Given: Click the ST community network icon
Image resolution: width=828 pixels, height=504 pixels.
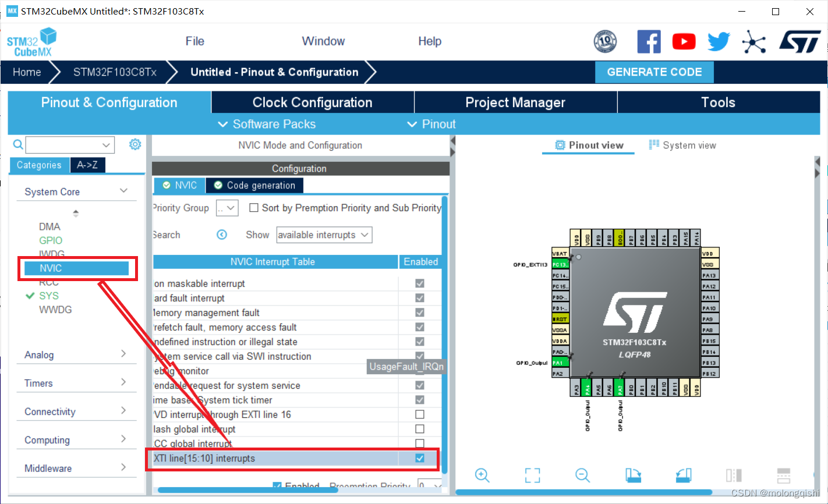Looking at the screenshot, I should coord(753,42).
